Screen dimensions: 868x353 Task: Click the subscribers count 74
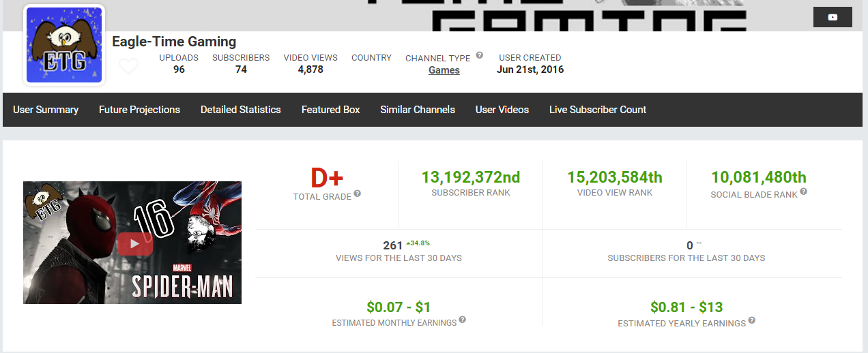point(241,70)
